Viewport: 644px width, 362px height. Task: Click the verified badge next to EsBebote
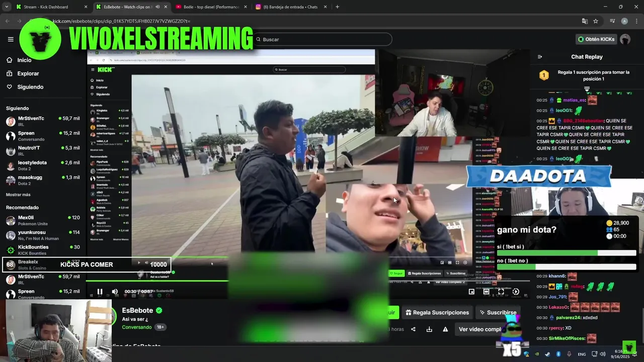pos(159,311)
